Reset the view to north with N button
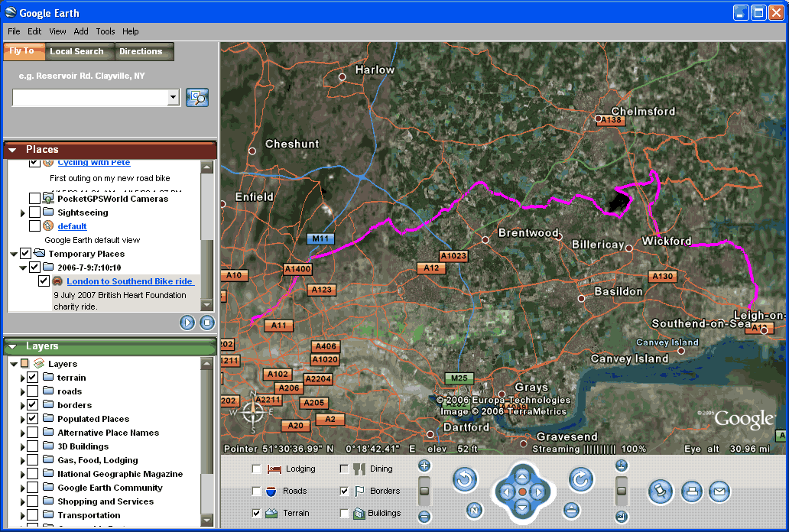The image size is (789, 532). point(474,511)
